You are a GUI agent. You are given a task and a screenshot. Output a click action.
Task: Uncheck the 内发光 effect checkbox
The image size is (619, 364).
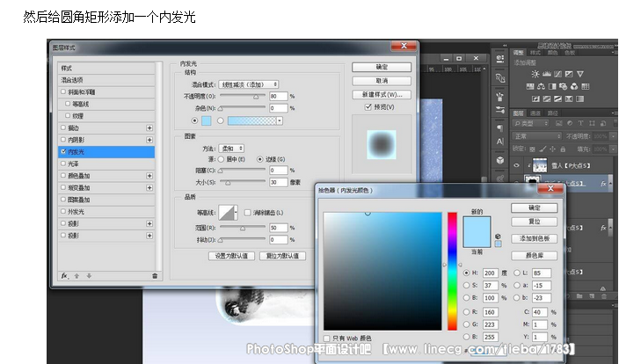[x=63, y=151]
